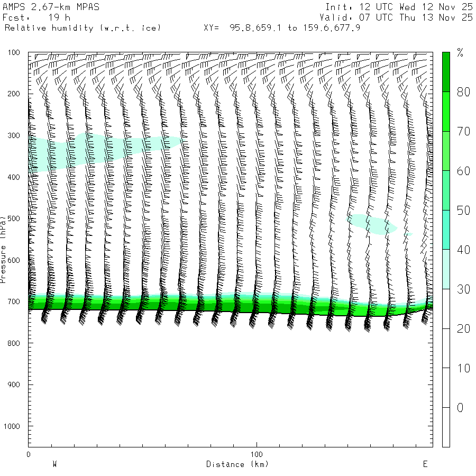Click the XY coordinates range text
The image size is (476, 476).
(282, 28)
